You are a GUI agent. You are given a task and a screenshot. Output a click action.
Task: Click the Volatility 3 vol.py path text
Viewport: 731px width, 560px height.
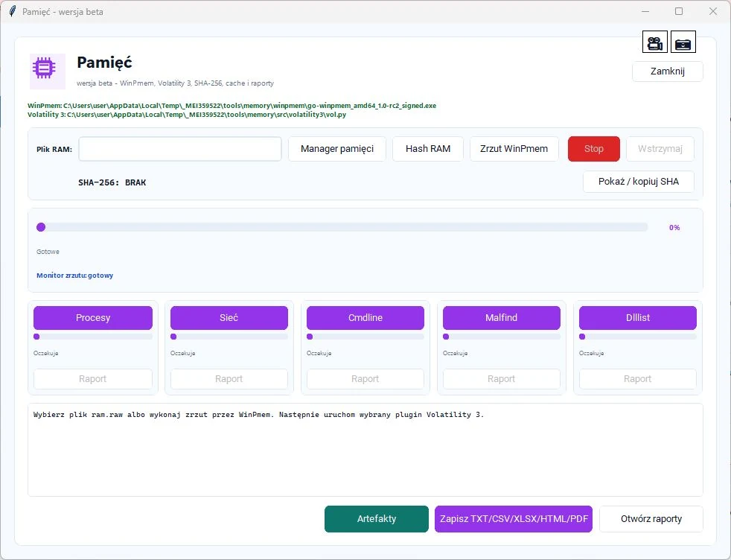(x=187, y=115)
